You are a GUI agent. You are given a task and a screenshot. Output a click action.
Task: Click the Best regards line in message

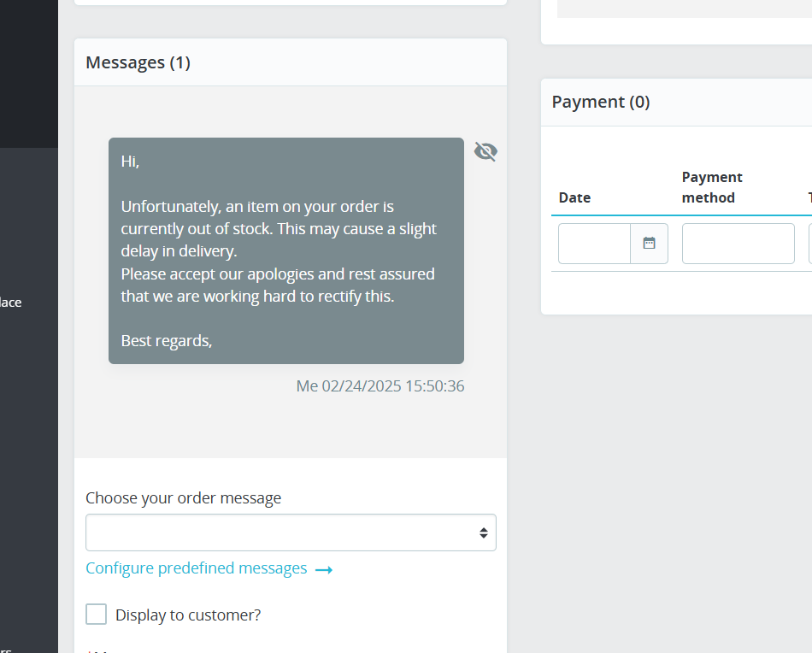[x=167, y=340]
